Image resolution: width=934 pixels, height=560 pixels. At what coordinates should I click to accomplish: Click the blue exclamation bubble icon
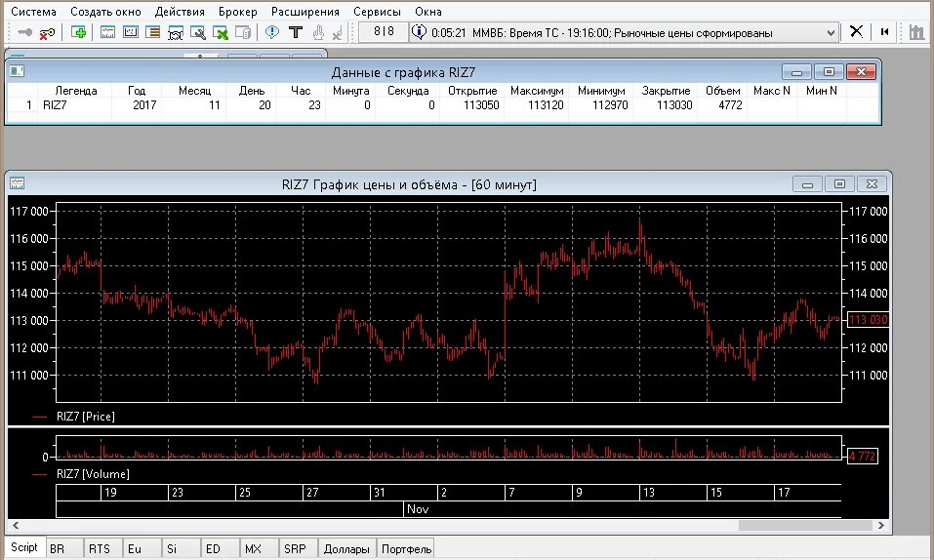coord(272,32)
